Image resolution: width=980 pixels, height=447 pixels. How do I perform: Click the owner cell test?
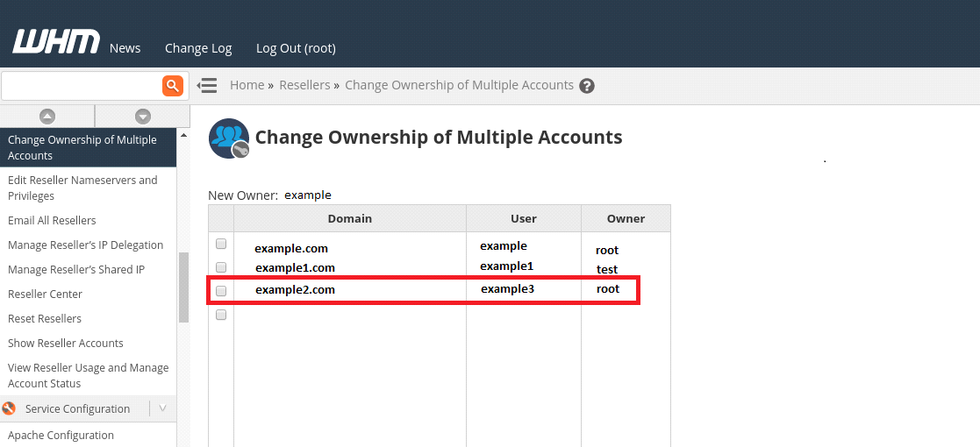click(x=607, y=270)
